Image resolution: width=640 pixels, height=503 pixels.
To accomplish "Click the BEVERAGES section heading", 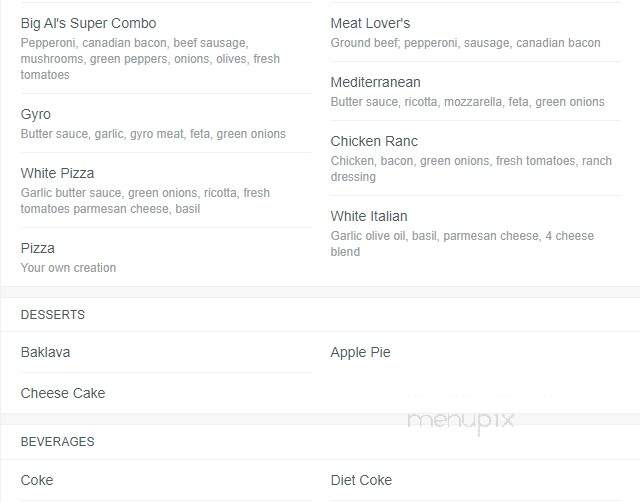I will 58,442.
